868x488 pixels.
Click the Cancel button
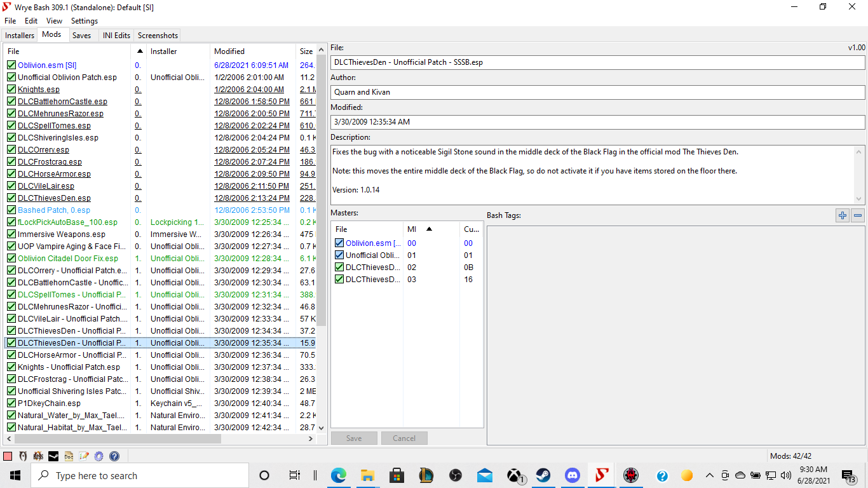(404, 438)
